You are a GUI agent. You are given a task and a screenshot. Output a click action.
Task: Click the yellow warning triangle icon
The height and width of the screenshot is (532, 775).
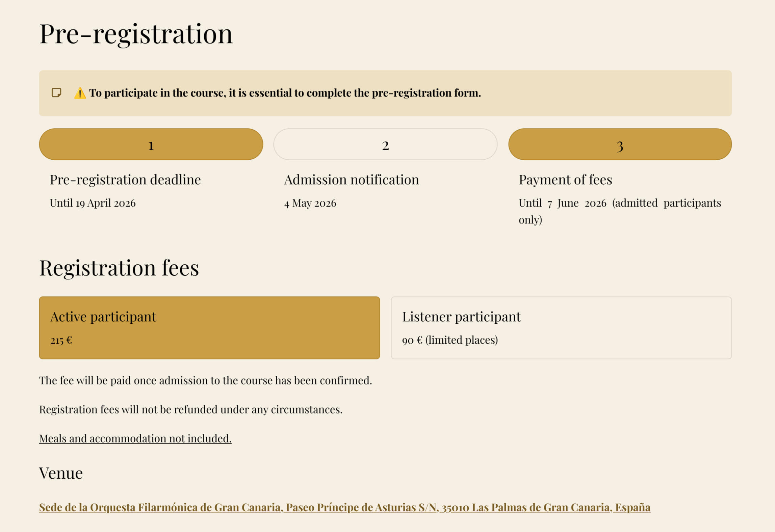[80, 93]
